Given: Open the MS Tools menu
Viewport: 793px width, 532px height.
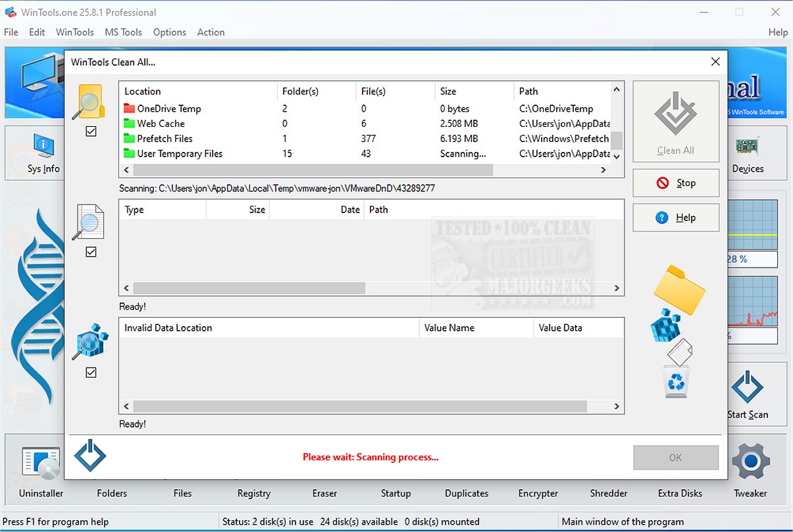Looking at the screenshot, I should [123, 32].
